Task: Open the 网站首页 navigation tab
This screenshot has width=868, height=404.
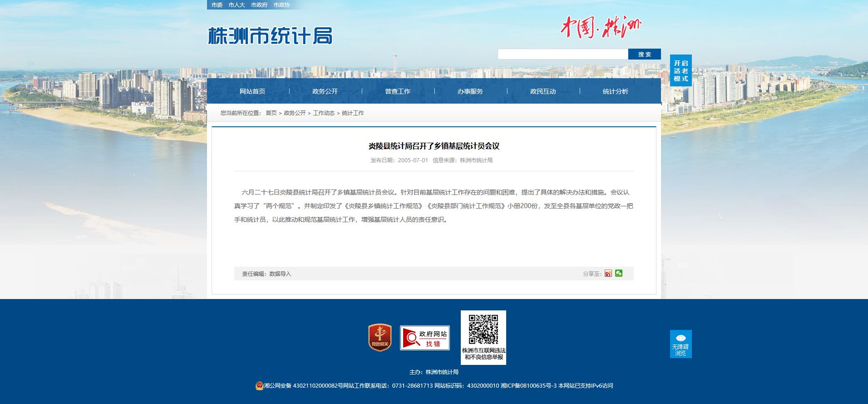Action: pos(252,91)
